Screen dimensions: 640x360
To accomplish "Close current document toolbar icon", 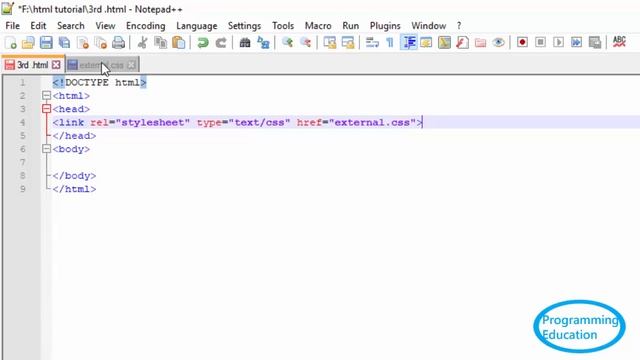I will [82, 42].
